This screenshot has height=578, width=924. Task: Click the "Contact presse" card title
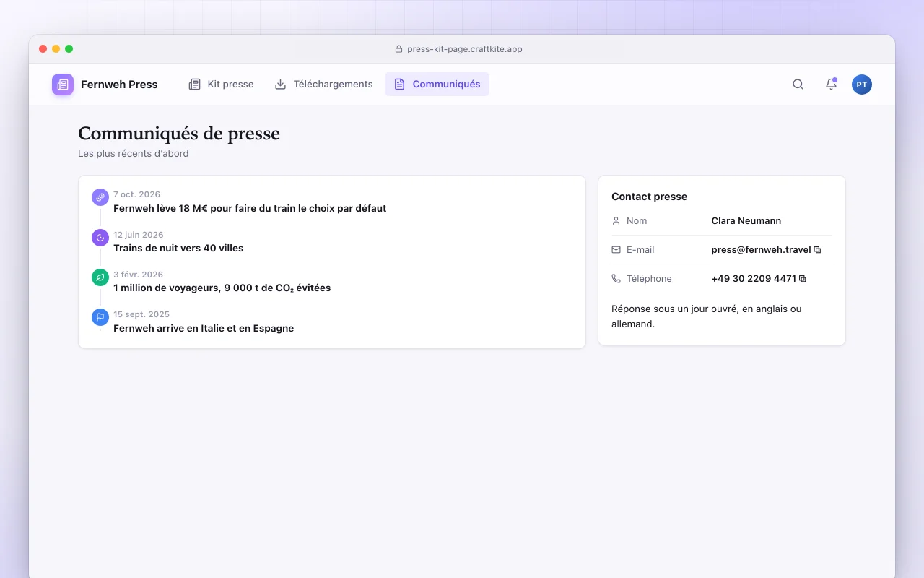[x=649, y=197]
